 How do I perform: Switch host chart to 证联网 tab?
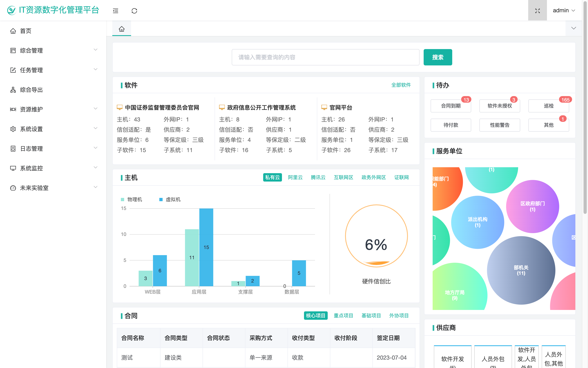point(401,177)
